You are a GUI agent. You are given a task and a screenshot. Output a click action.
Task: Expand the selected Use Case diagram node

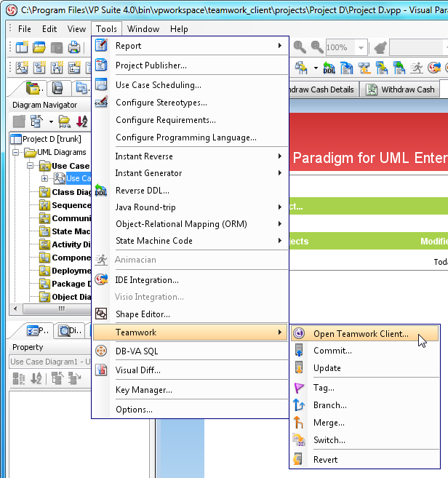click(44, 178)
